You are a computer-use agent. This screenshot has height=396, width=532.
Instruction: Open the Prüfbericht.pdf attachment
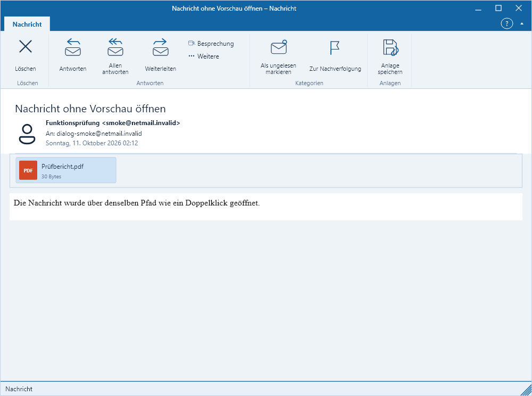(66, 170)
